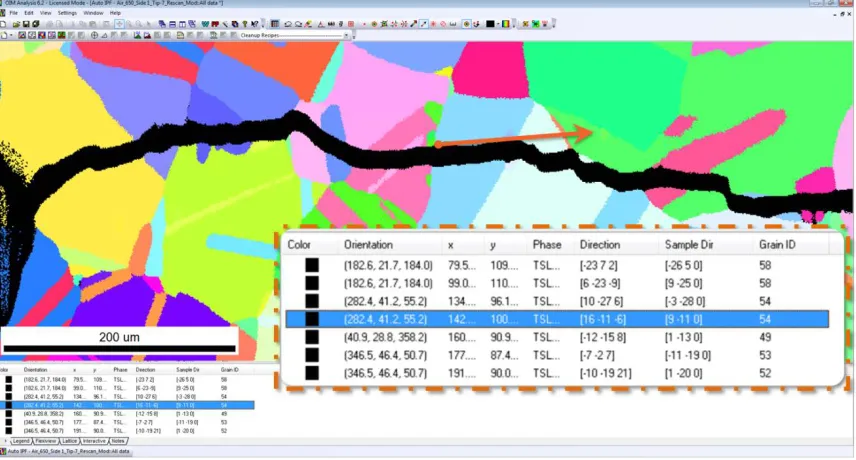Sort by Phase column header in bottom list
The width and height of the screenshot is (856, 460).
click(120, 370)
